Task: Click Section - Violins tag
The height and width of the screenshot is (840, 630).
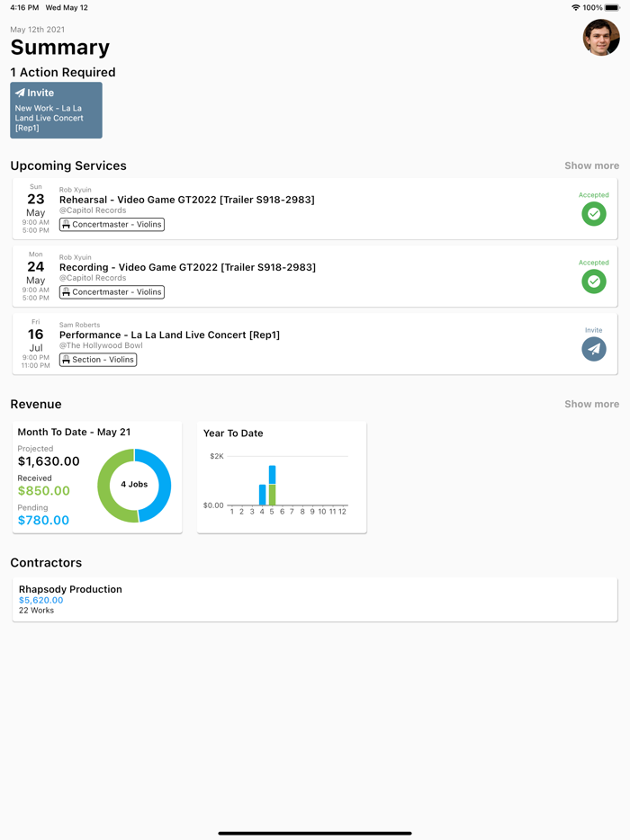Action: 97,360
